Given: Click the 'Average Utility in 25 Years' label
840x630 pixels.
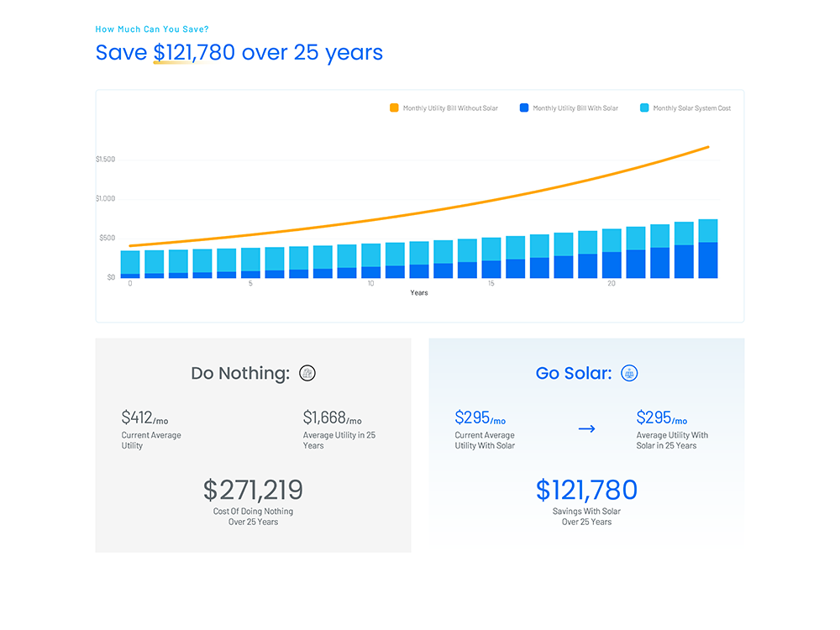Looking at the screenshot, I should point(339,440).
